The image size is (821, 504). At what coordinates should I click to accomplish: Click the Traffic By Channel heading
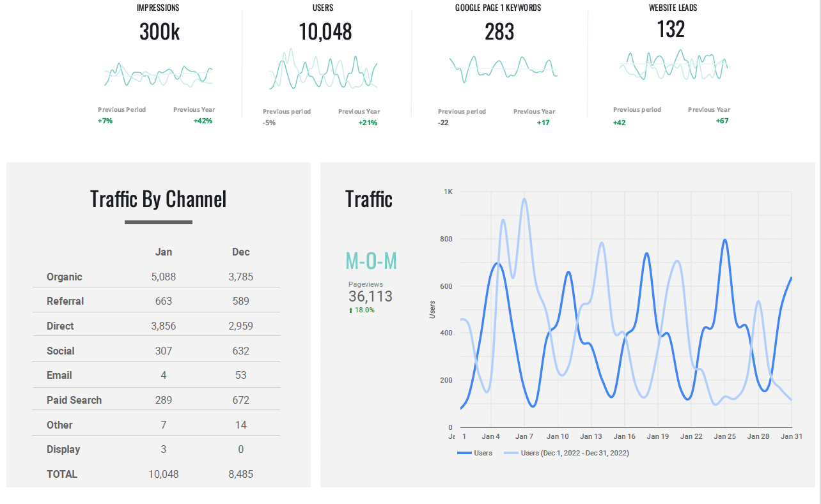click(x=158, y=199)
